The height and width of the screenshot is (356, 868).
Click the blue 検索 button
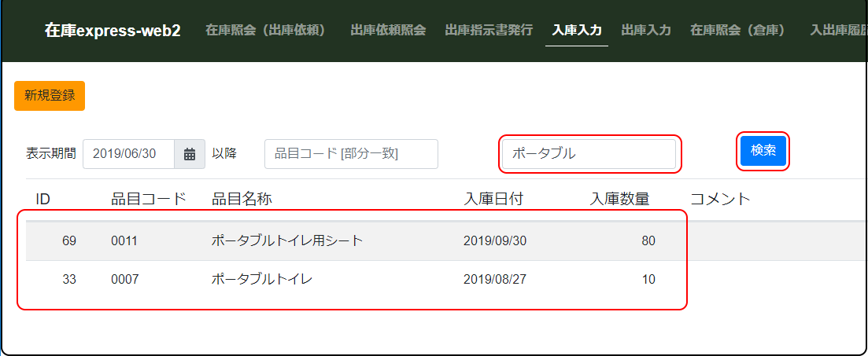tap(763, 151)
